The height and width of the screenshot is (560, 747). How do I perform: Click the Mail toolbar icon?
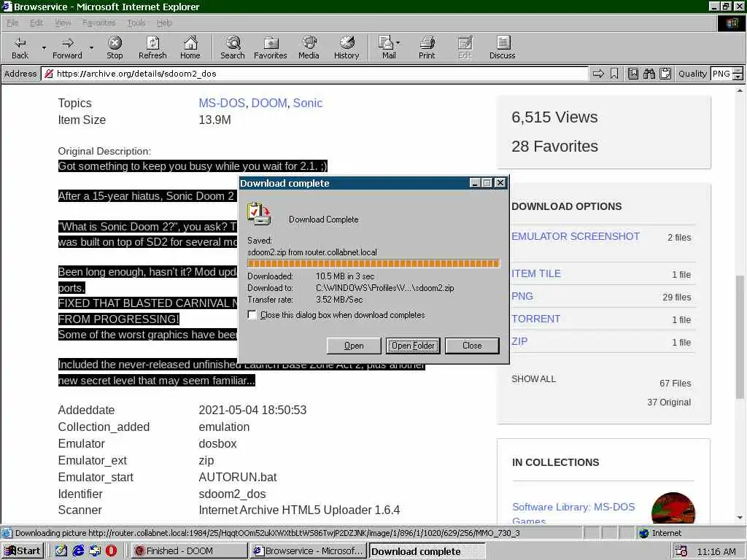[x=387, y=47]
